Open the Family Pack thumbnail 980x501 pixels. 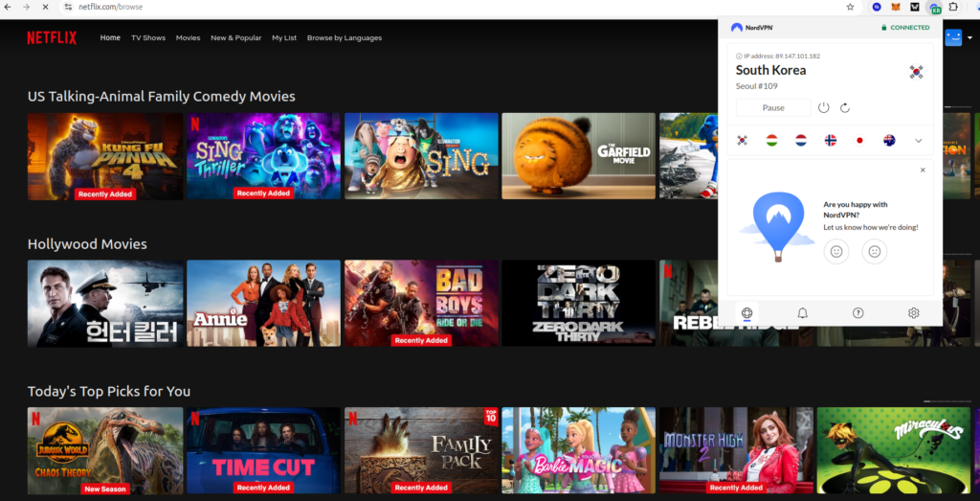421,451
